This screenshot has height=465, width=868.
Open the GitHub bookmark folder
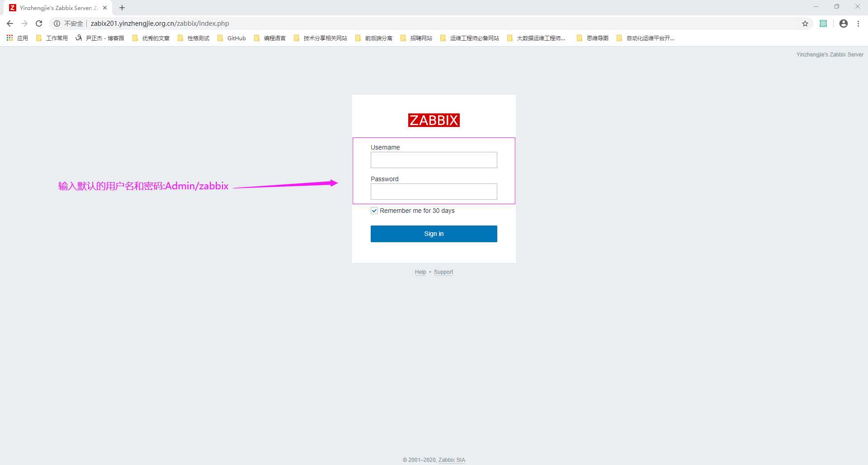click(231, 38)
